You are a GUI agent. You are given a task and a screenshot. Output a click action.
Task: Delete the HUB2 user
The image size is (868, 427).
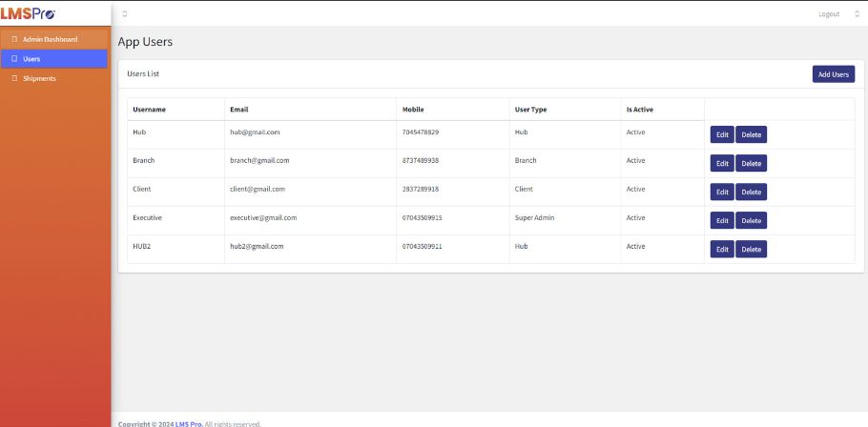click(751, 249)
